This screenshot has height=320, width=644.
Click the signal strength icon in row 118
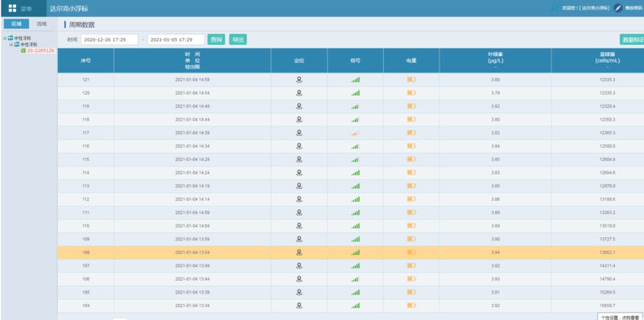tap(355, 119)
